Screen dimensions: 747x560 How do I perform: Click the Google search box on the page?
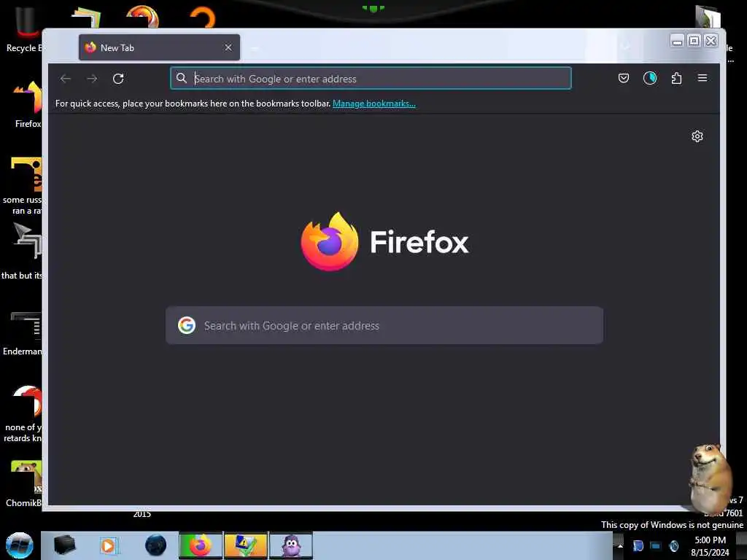click(x=384, y=326)
